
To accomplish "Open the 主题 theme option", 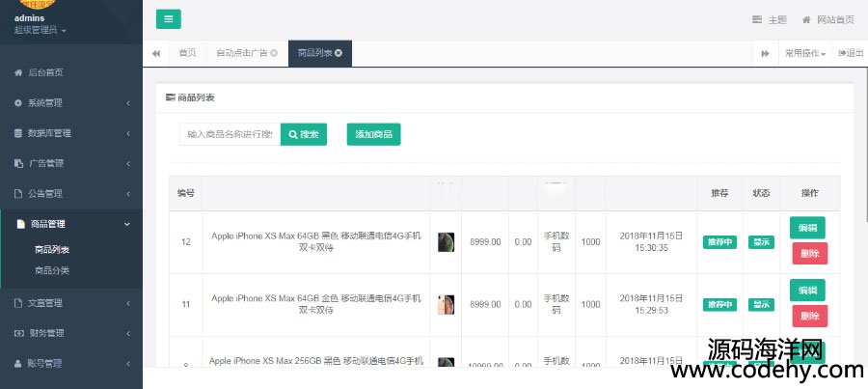I will (770, 20).
